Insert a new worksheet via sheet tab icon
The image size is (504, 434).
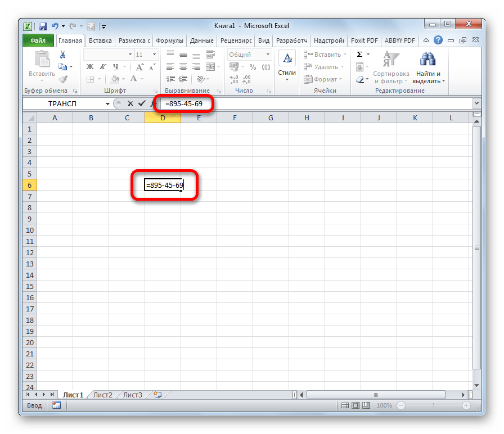[x=157, y=395]
